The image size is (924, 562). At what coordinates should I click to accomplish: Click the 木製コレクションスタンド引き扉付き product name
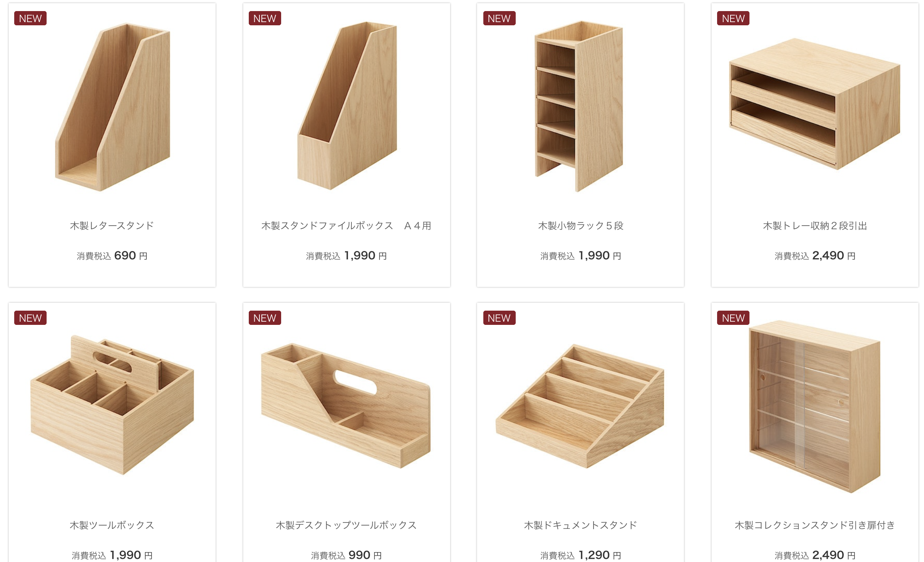[815, 525]
